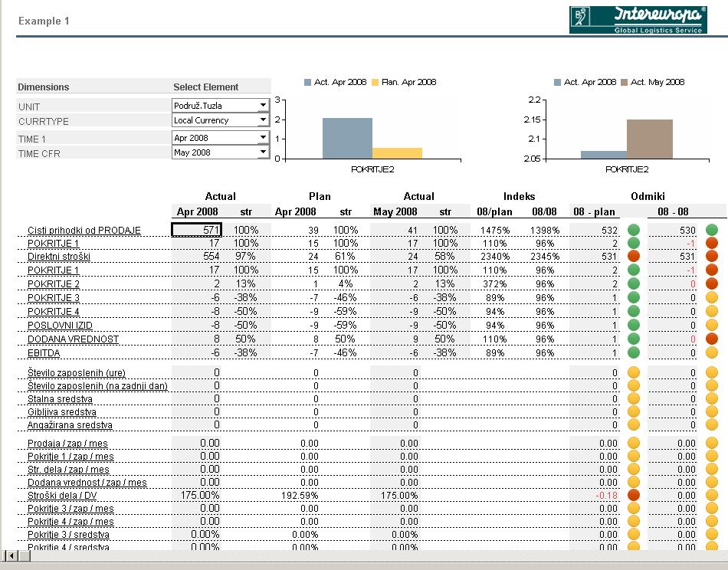This screenshot has height=570, width=728.
Task: Click red 08-plan indicator in Direktni stroški row
Action: (634, 256)
